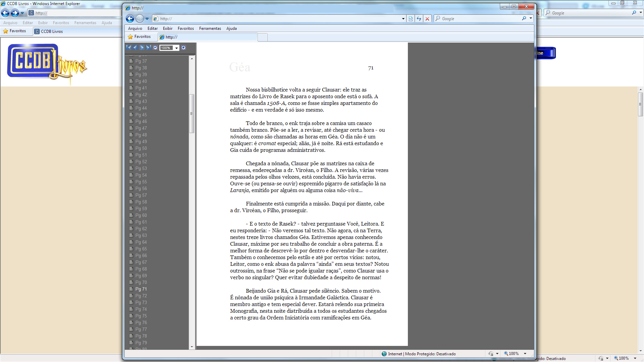Click the compatibility view icon
This screenshot has width=644, height=362.
coord(411,19)
